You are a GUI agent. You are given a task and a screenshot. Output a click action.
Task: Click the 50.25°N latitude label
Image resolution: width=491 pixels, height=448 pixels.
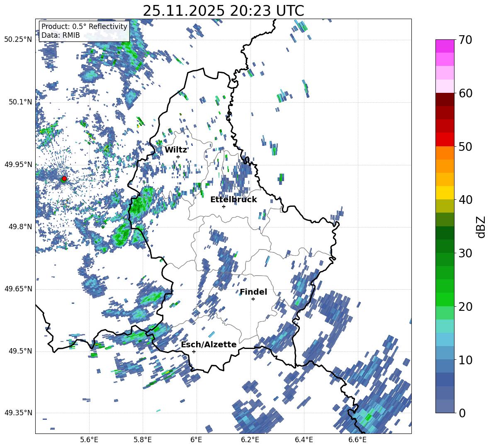(x=18, y=40)
